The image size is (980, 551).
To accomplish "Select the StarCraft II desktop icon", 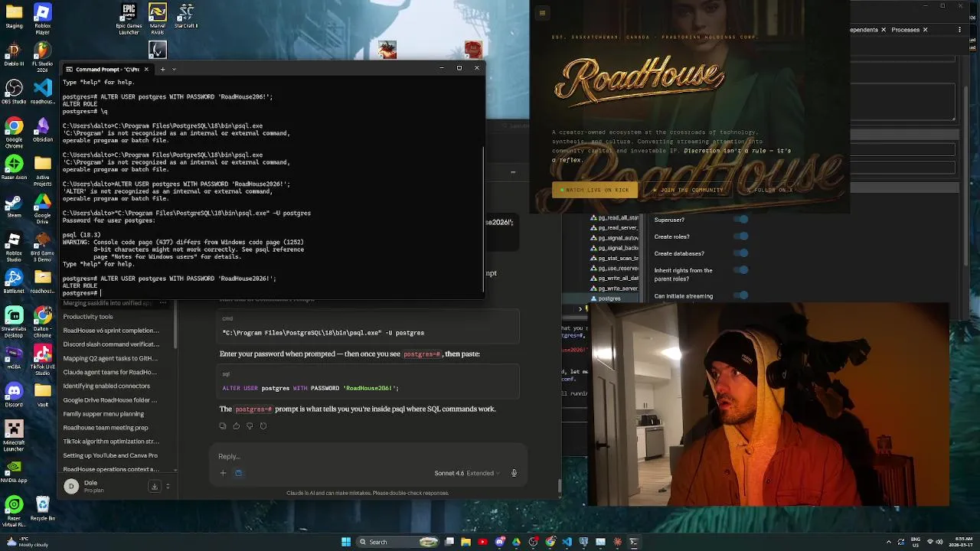I will pos(186,16).
